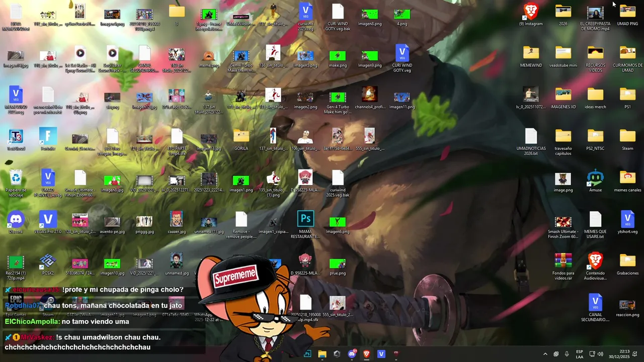Open the volume control in tray
Image resolution: width=644 pixels, height=362 pixels.
point(600,354)
